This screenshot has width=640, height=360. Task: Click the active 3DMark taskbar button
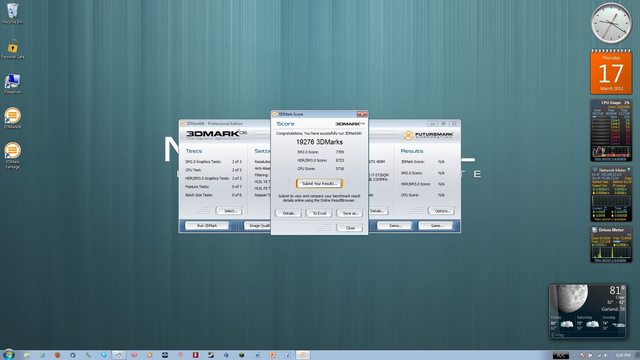(x=303, y=355)
